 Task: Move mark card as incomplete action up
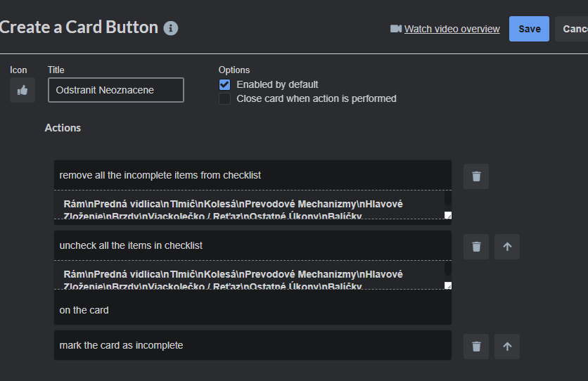tap(507, 347)
